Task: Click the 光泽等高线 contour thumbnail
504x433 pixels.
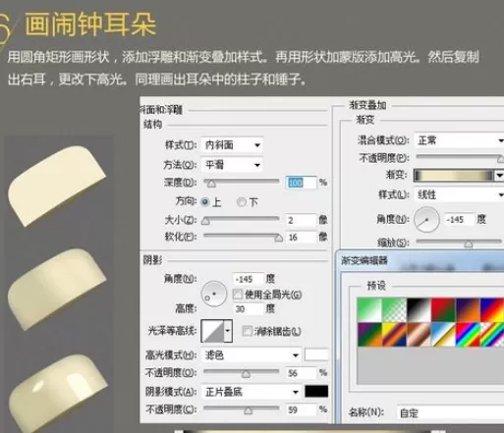Action: [x=212, y=331]
